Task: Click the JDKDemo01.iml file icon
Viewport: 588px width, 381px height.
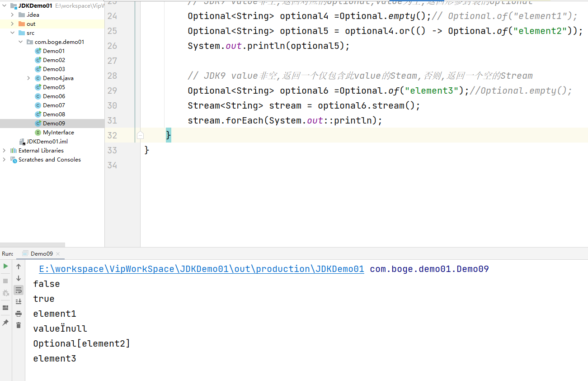Action: 22,141
